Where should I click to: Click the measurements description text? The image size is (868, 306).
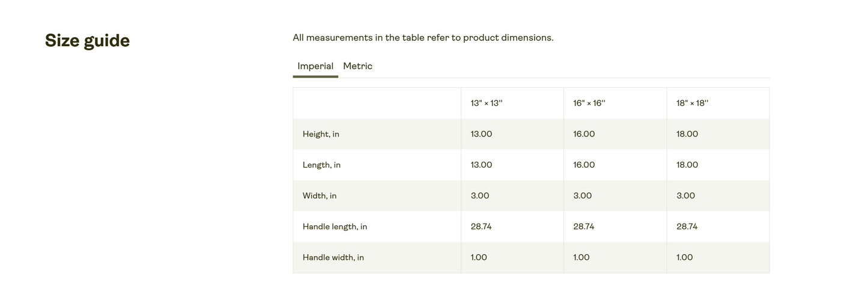pos(423,37)
